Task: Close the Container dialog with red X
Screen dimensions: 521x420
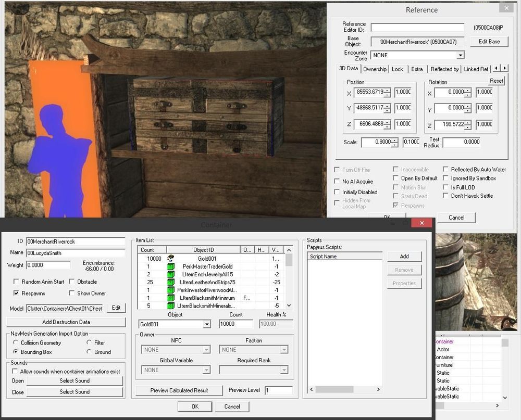Action: (421, 223)
